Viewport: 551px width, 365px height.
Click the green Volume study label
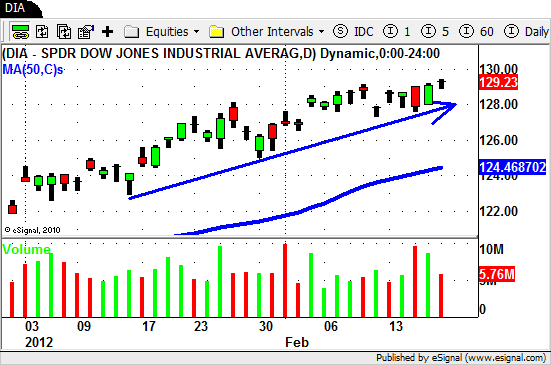(x=26, y=249)
